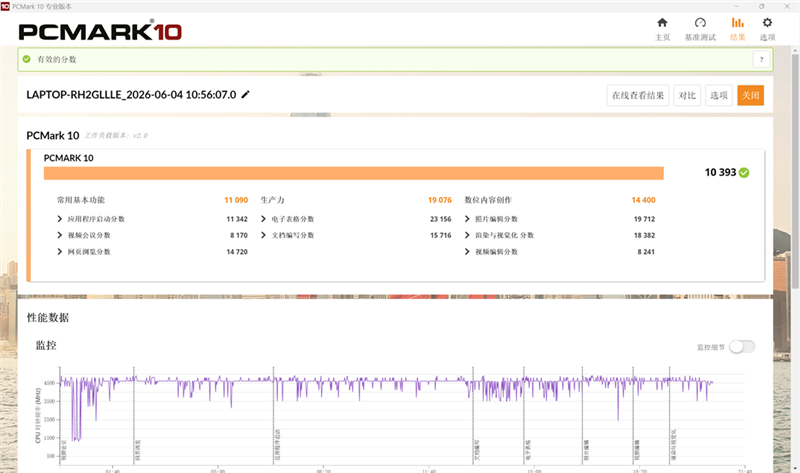Click the score value 19 712
The image size is (800, 473).
[644, 219]
